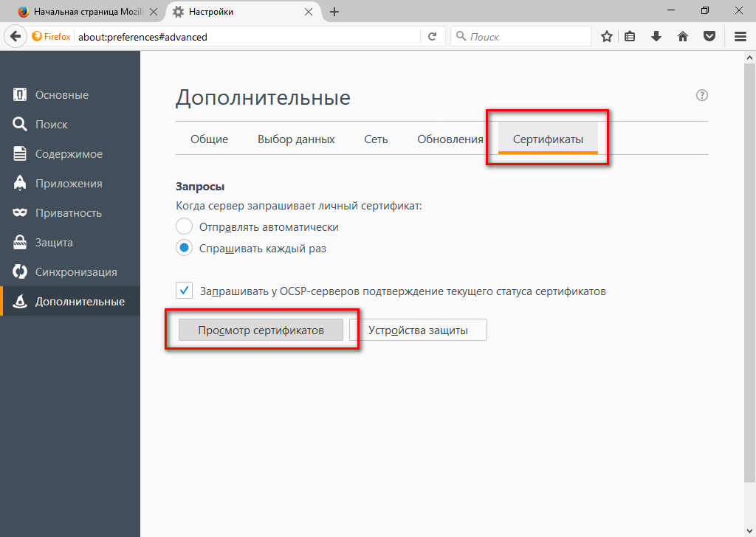
Task: Click the Приложения sidebar rocket icon
Action: tap(19, 183)
